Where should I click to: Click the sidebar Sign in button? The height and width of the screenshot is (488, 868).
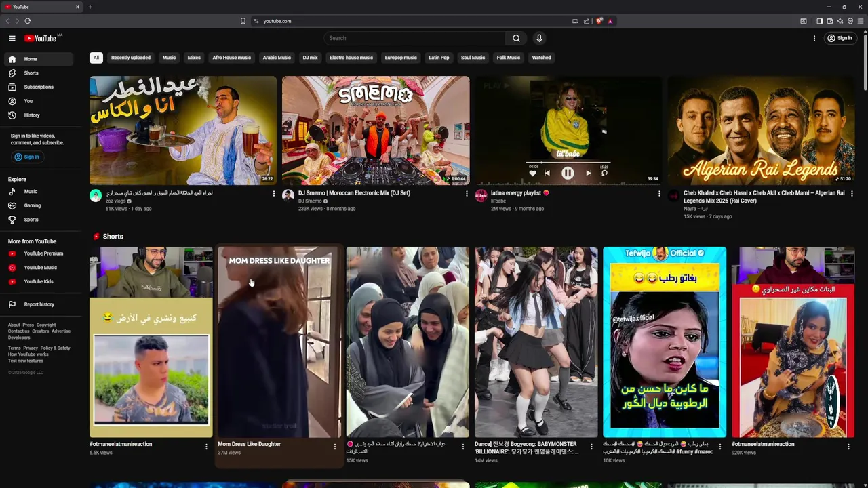[x=27, y=157]
